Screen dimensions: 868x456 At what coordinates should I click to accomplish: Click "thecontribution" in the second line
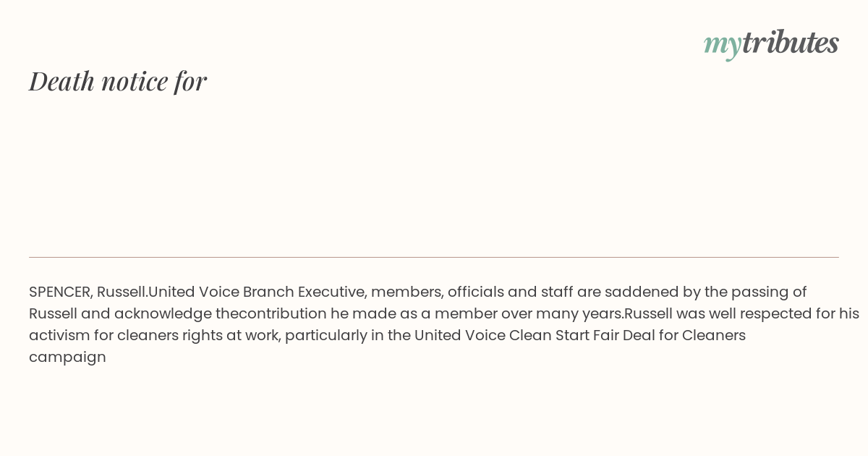(x=271, y=313)
